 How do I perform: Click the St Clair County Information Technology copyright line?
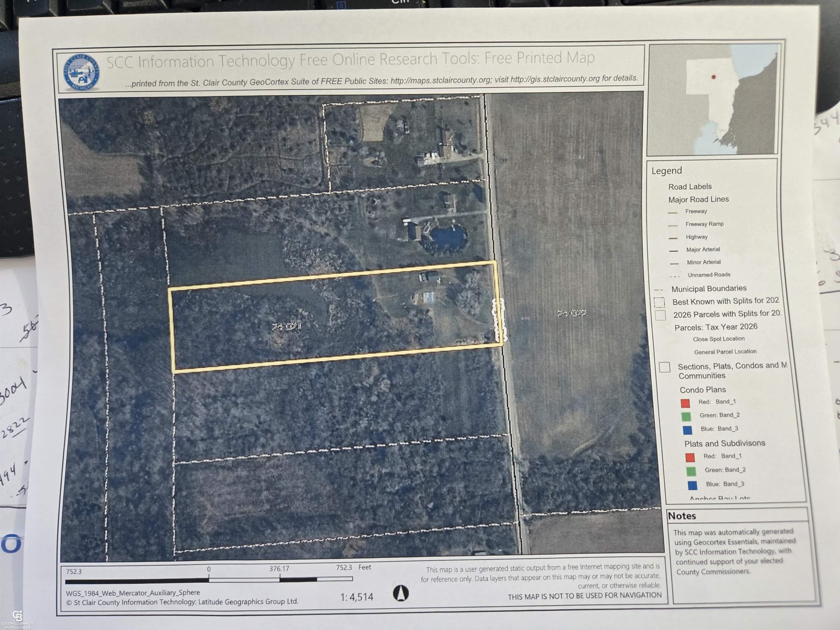182,602
